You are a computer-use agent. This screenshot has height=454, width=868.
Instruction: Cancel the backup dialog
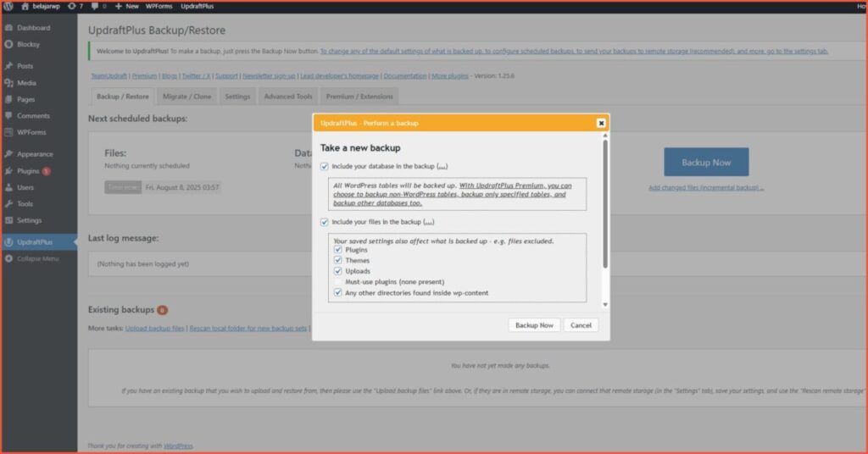[x=581, y=325]
